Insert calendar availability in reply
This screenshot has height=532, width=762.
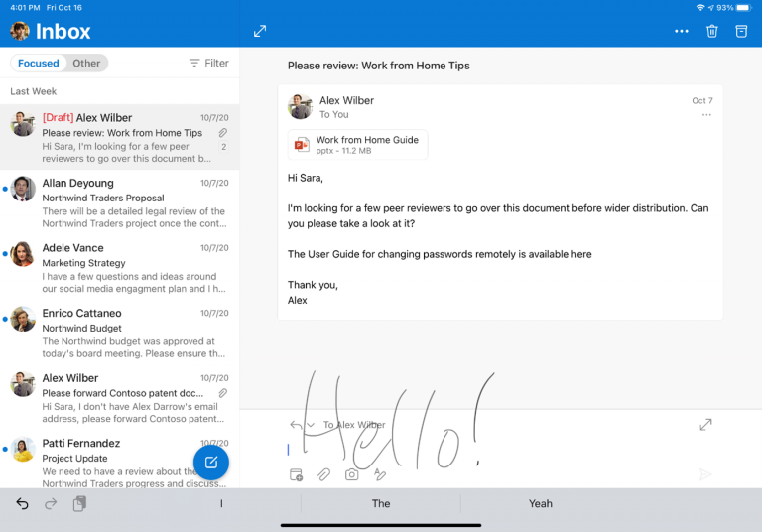[296, 474]
